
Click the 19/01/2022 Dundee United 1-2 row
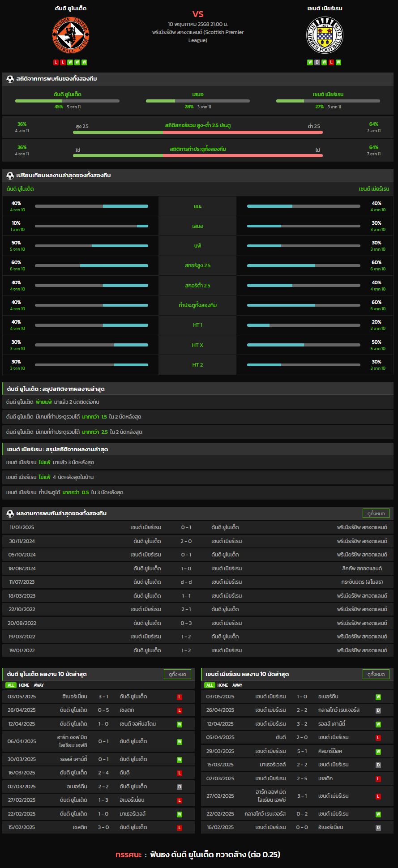pyautogui.click(x=198, y=650)
